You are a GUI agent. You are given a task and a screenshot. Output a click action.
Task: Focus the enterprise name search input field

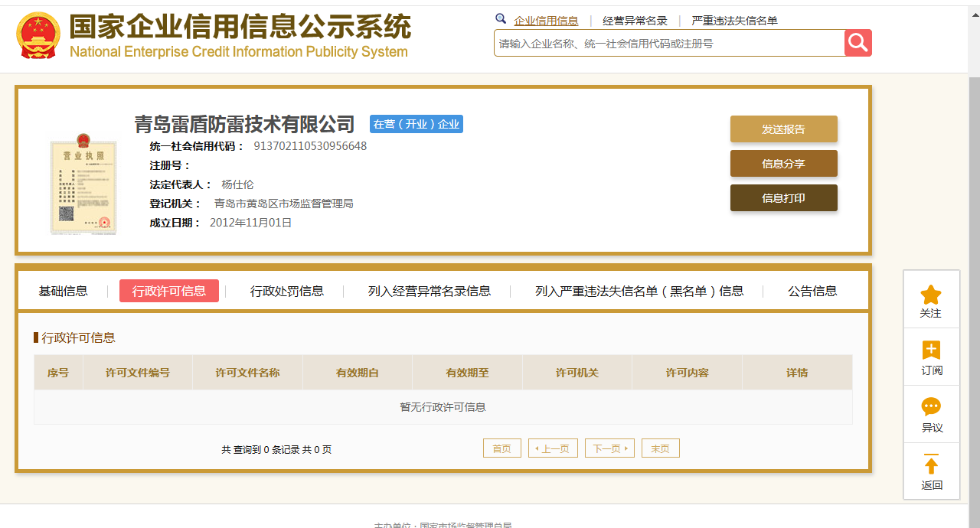[669, 44]
